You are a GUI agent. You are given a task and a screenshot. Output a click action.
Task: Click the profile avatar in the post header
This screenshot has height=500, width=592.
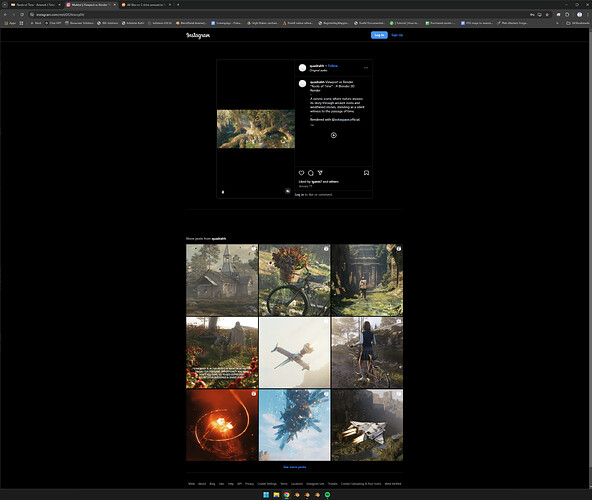coord(302,68)
